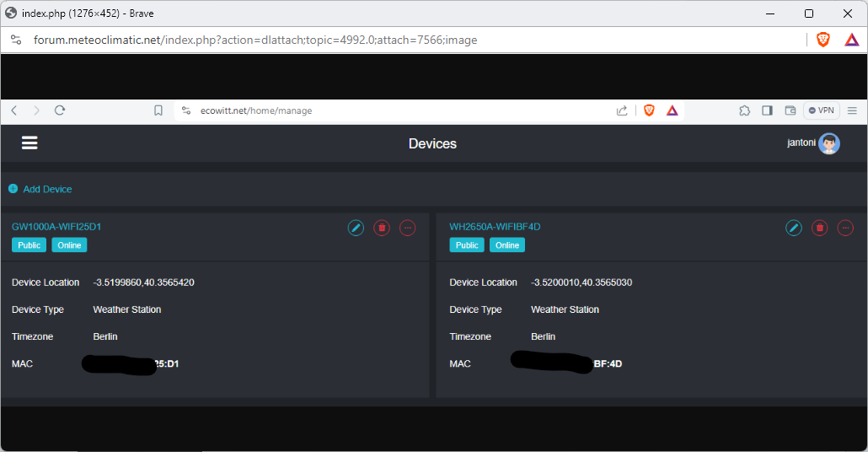Open the WH2650A-WIFIBF4D device name link
Viewport: 868px width, 452px height.
(x=495, y=227)
